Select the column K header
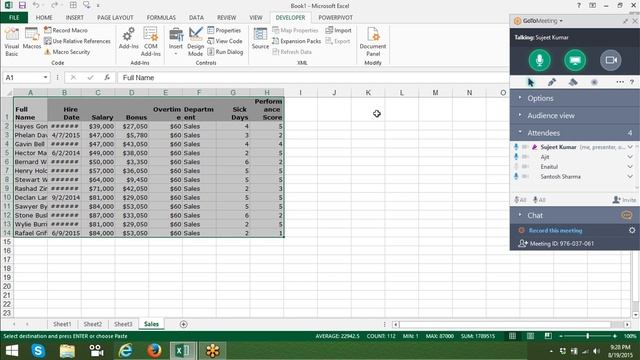 368,93
